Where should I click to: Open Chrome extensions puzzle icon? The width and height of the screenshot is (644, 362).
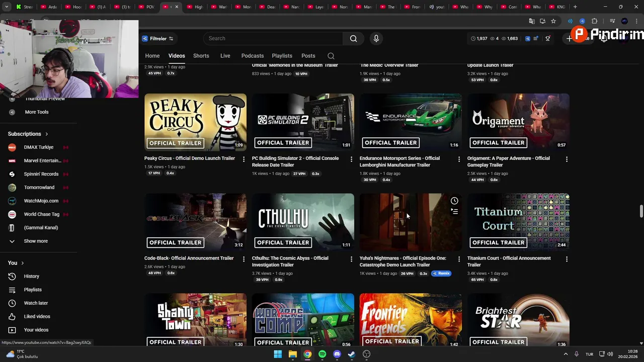pyautogui.click(x=594, y=21)
